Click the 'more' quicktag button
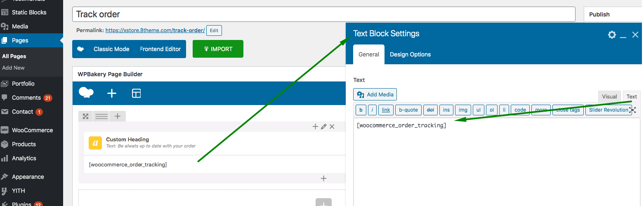This screenshot has height=206, width=644. pyautogui.click(x=541, y=110)
